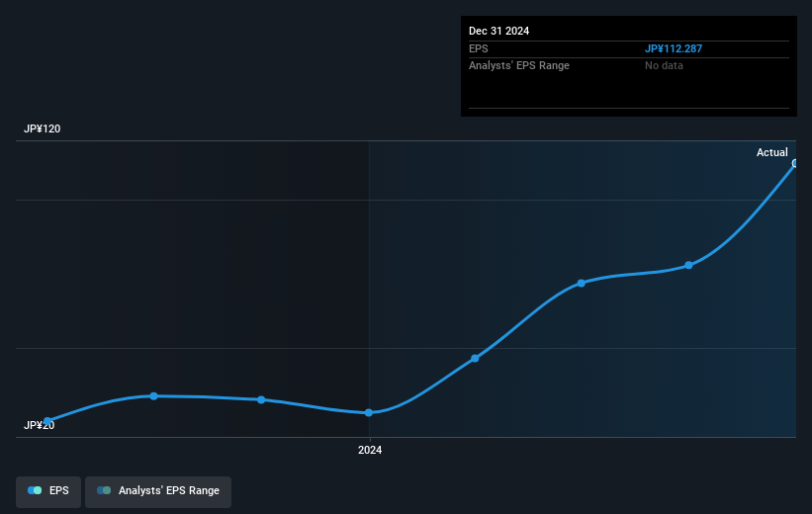The image size is (812, 514).
Task: Click the EPS data point on the 2024 axis line
Action: point(369,412)
